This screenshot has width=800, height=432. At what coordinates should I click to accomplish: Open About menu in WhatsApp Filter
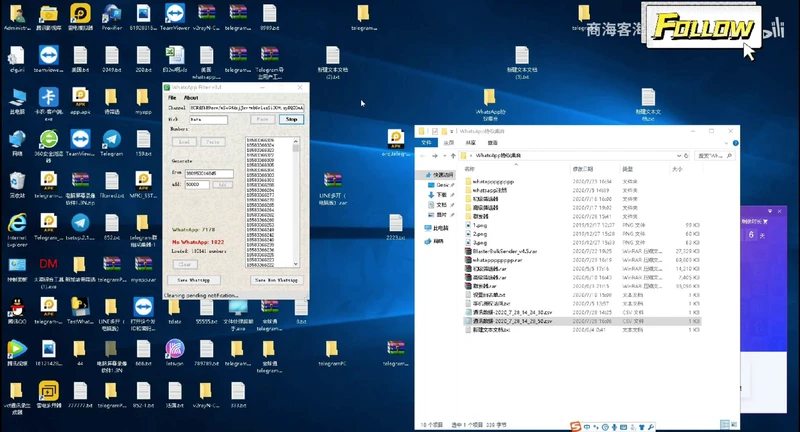[191, 97]
